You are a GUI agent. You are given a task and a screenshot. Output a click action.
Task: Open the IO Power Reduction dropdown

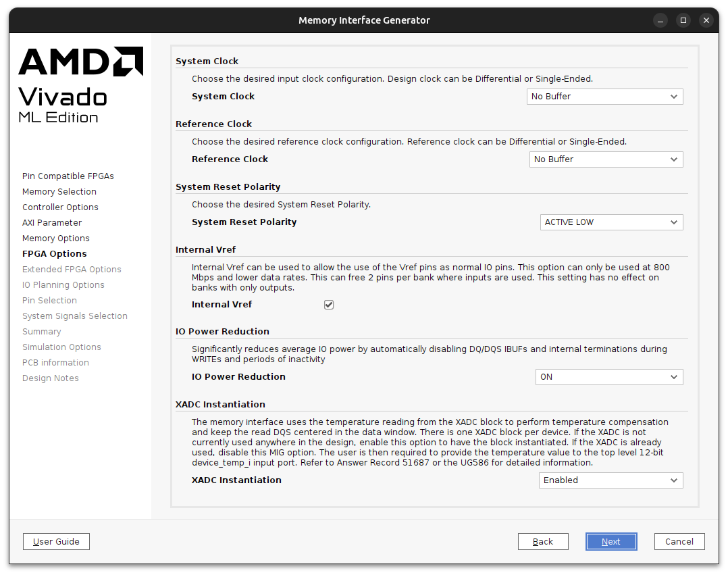pos(608,376)
